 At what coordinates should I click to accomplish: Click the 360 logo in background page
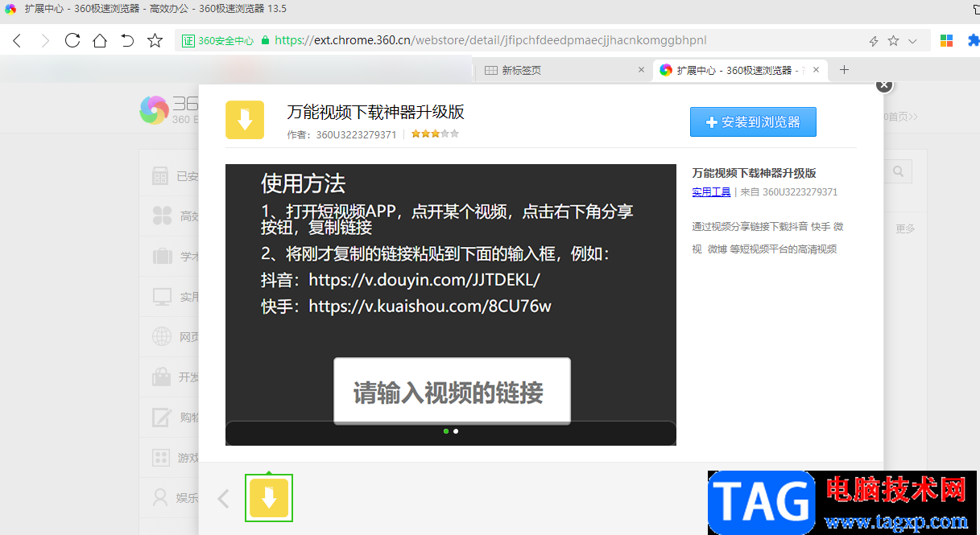pyautogui.click(x=154, y=110)
